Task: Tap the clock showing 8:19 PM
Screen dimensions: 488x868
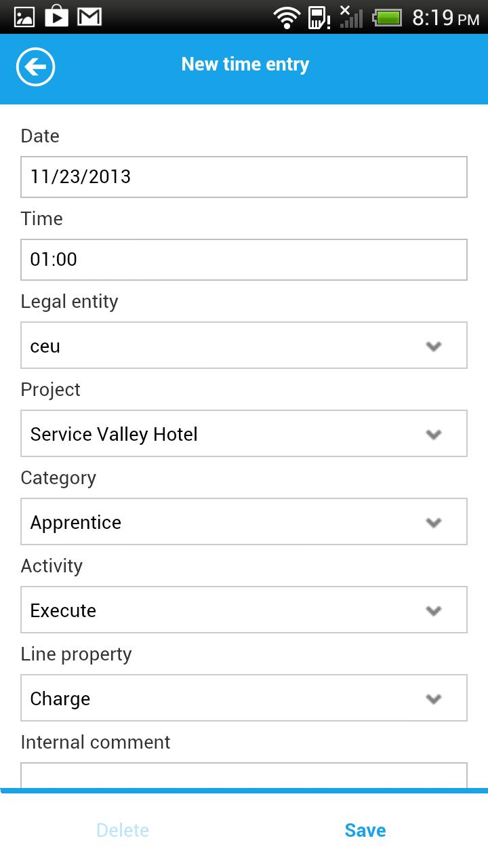Action: pos(445,18)
